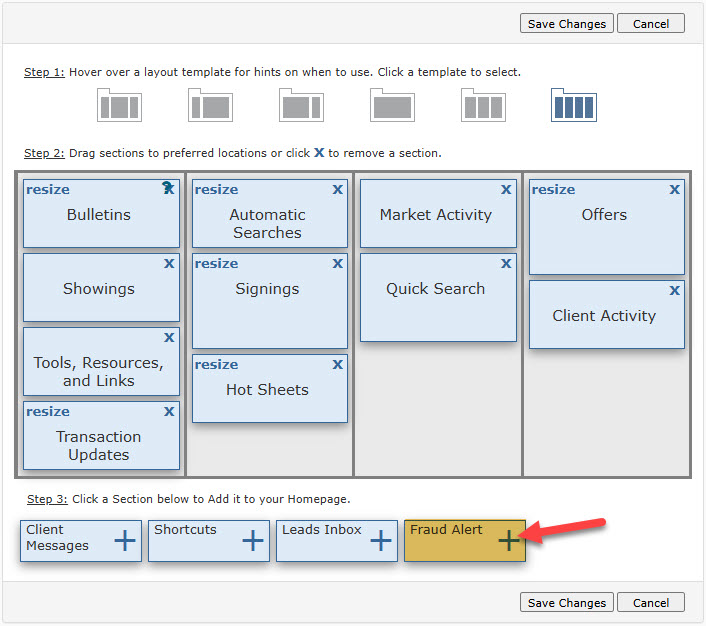Click the Step 2: heading text
706x626 pixels.
pyautogui.click(x=44, y=153)
